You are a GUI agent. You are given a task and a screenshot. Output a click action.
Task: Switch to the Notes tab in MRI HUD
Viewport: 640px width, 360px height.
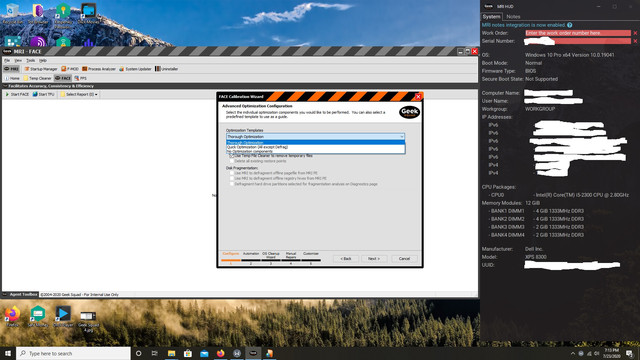tap(513, 17)
